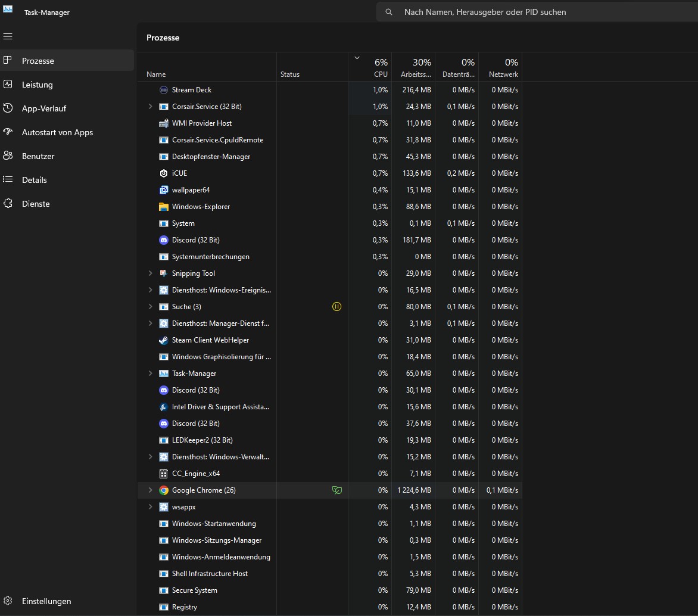Select the Windows-Startanwendung row
The width and height of the screenshot is (698, 616).
330,524
